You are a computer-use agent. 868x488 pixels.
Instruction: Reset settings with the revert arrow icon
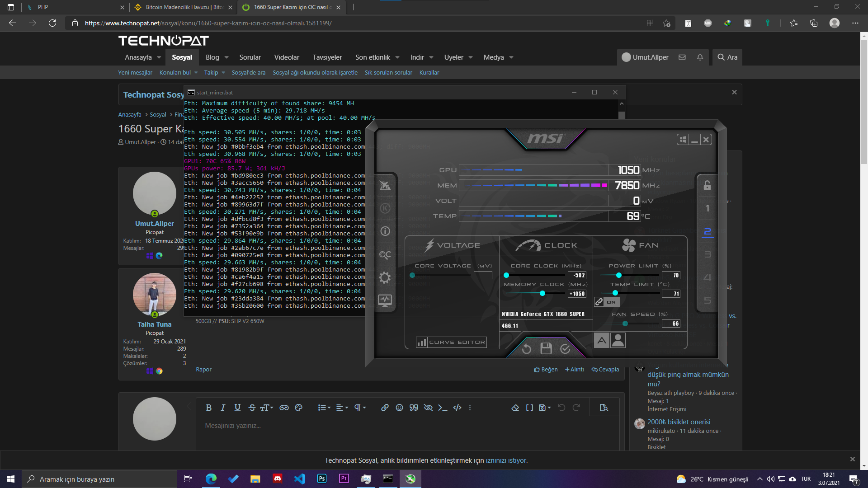526,348
